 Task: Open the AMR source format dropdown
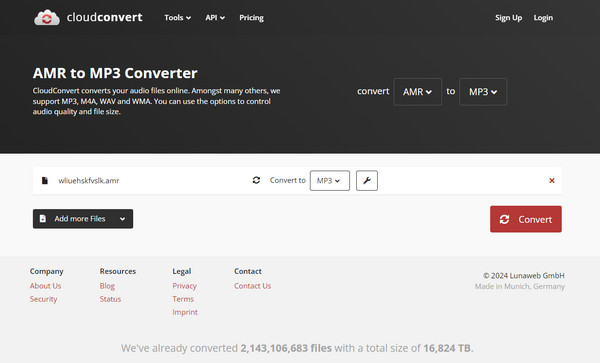(x=417, y=92)
